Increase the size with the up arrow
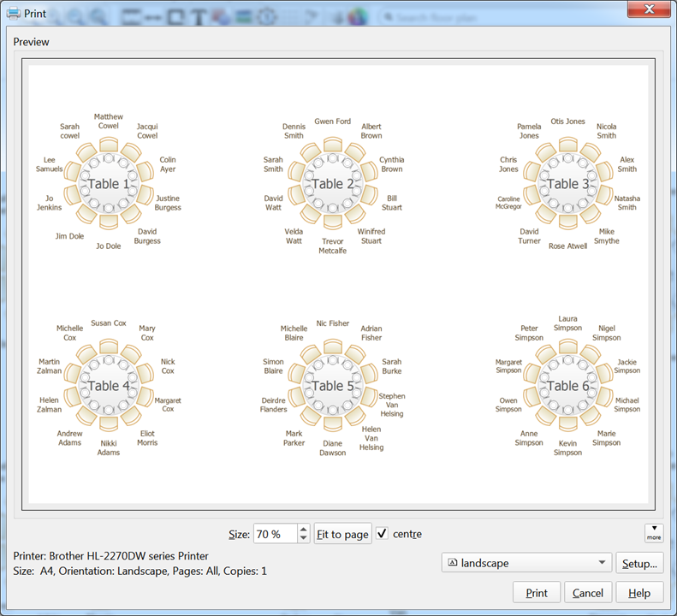Image resolution: width=677 pixels, height=616 pixels. click(x=303, y=529)
